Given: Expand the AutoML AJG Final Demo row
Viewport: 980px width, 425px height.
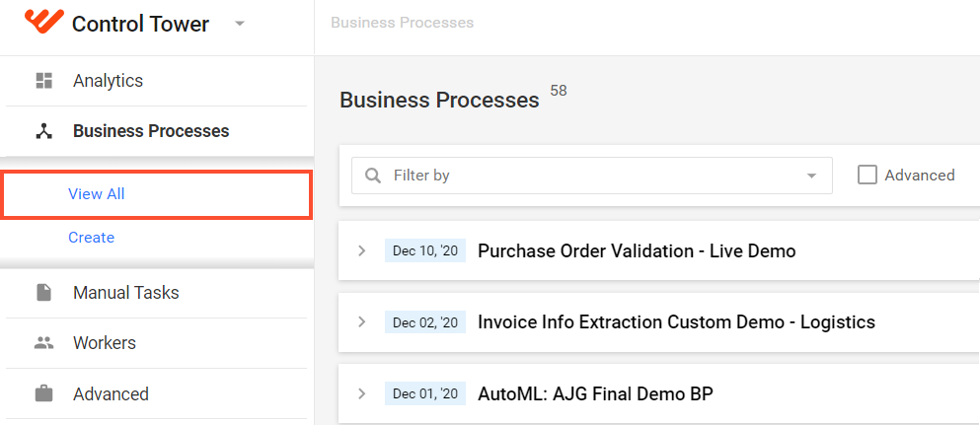Looking at the screenshot, I should [361, 393].
